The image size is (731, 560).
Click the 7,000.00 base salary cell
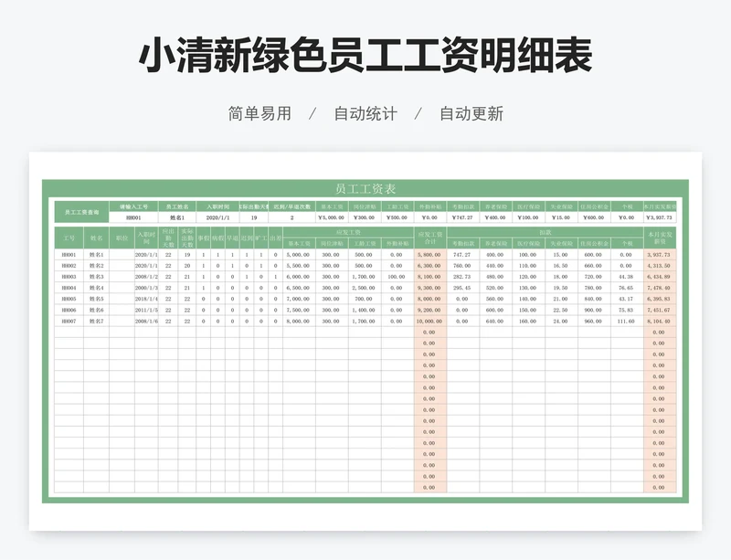[299, 299]
